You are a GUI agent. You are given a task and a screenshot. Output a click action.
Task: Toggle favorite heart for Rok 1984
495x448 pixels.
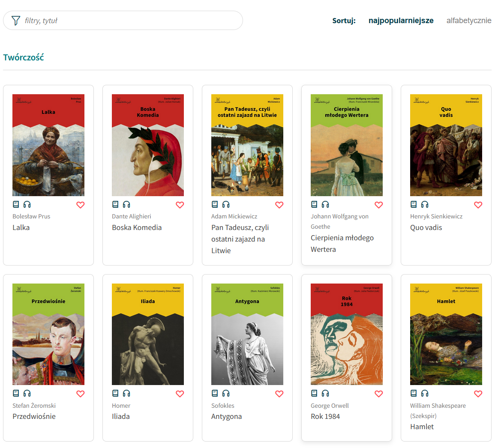click(379, 394)
